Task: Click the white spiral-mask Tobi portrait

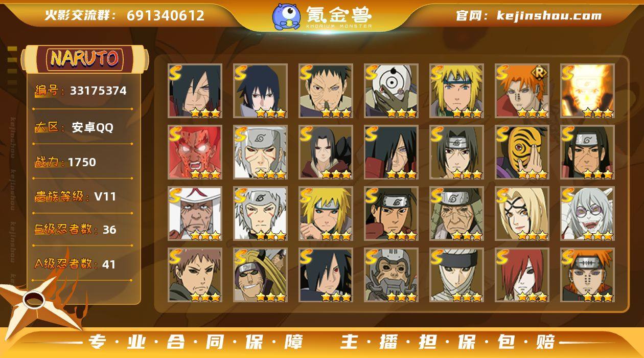Action: tap(391, 91)
